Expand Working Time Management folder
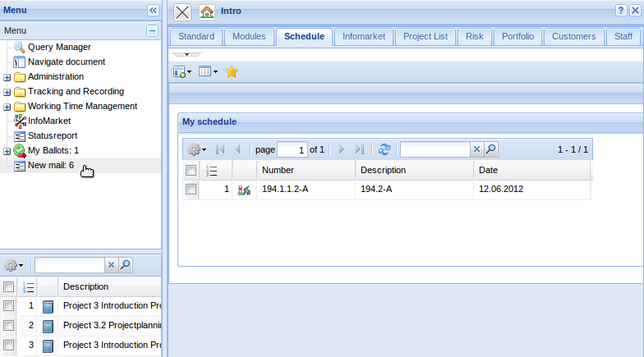The height and width of the screenshot is (357, 644). (7, 107)
